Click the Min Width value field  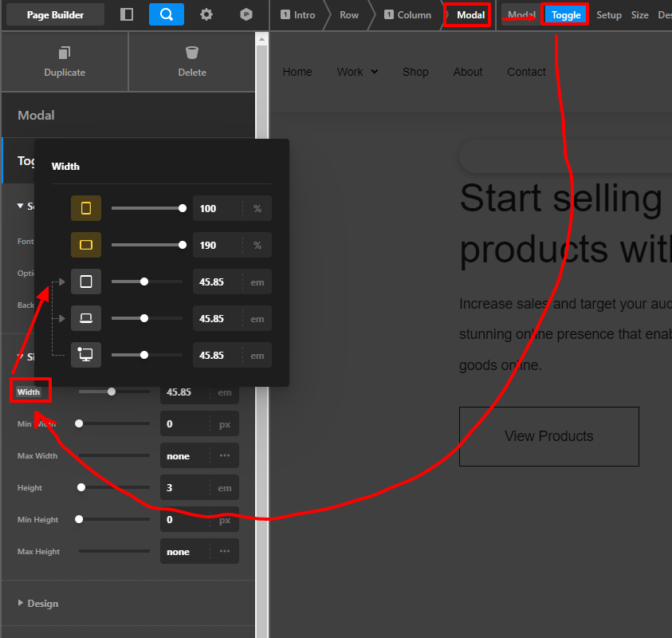pyautogui.click(x=185, y=424)
